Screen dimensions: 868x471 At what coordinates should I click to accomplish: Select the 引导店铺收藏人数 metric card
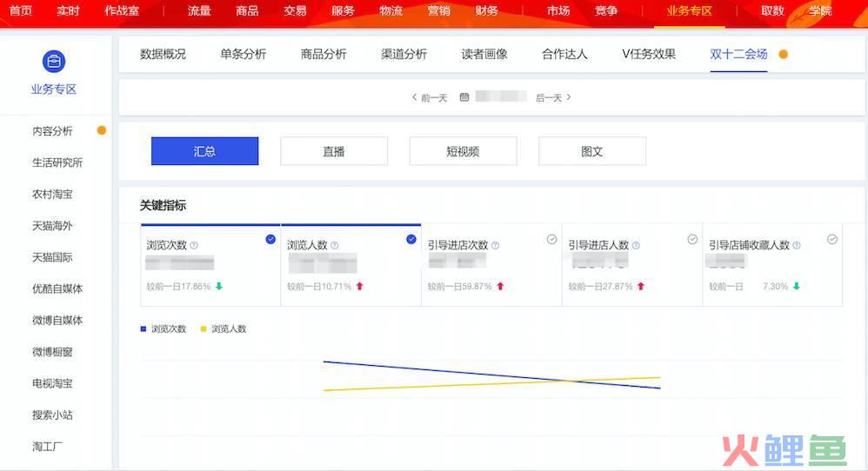[x=772, y=265]
